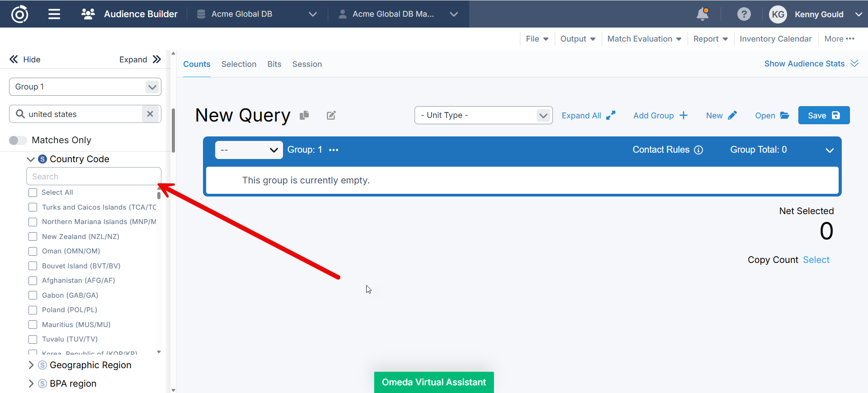Screen dimensions: 868x393
Task: Open the hamburger navigation menu
Action: pyautogui.click(x=54, y=14)
